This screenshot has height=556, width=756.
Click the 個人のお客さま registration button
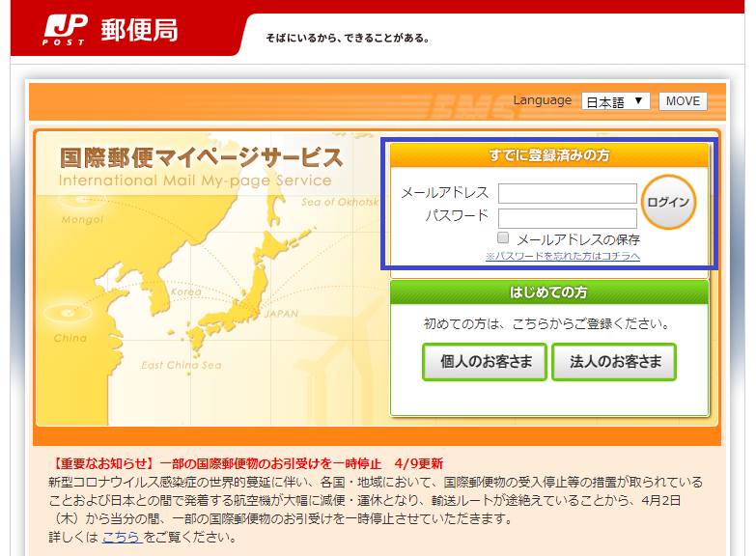pos(485,362)
